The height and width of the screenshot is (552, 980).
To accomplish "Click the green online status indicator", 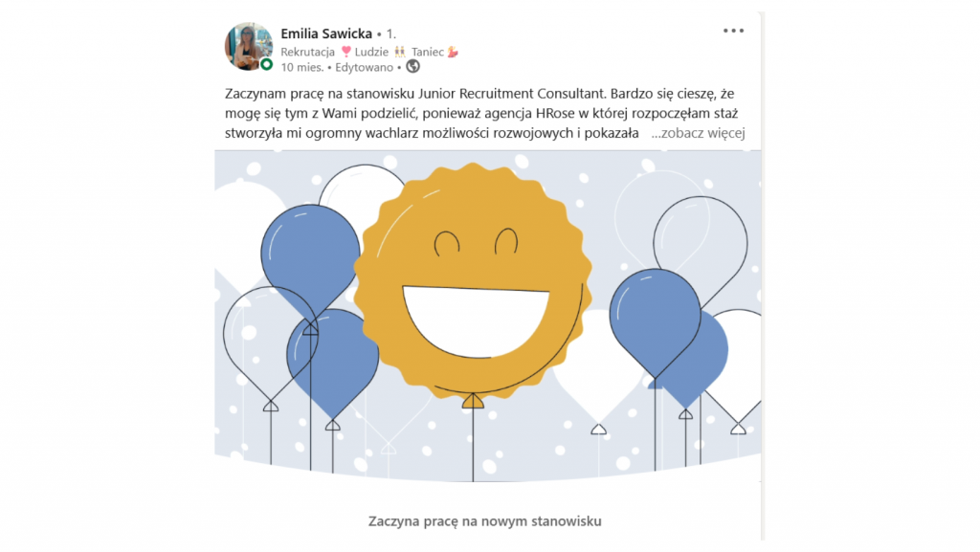I will click(x=267, y=64).
